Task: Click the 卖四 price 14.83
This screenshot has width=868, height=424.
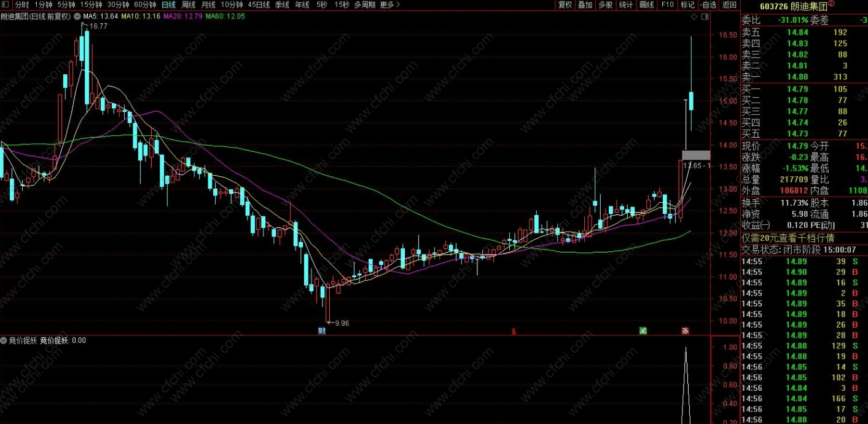Action: [x=797, y=43]
